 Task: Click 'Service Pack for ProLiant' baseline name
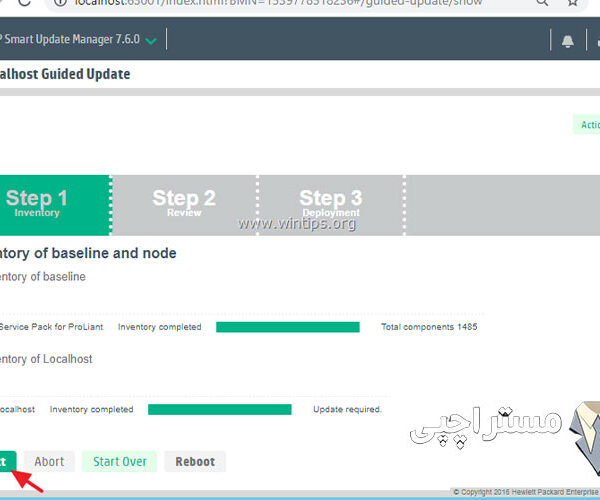[x=51, y=327]
